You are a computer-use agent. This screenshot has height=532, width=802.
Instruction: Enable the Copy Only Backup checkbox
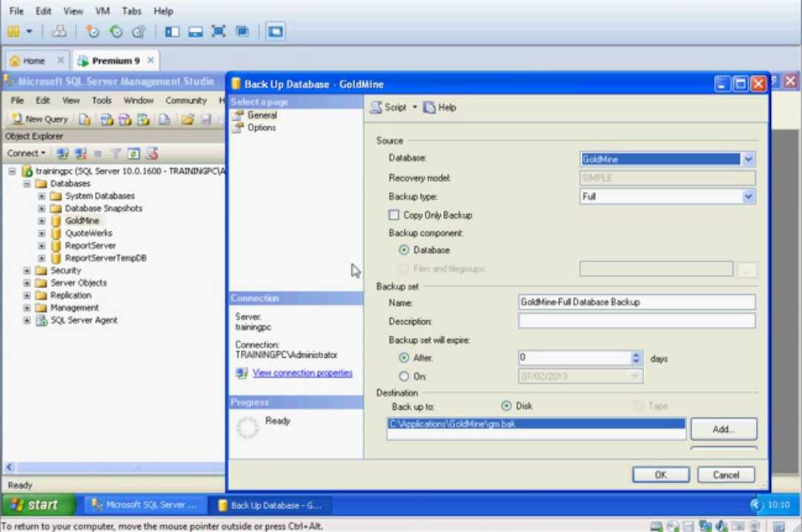(394, 215)
